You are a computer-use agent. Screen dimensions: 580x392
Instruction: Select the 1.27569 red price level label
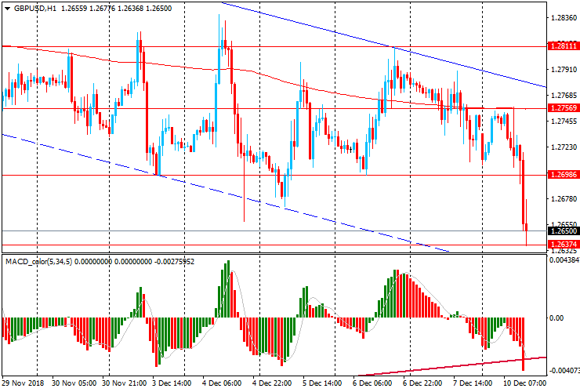(564, 108)
